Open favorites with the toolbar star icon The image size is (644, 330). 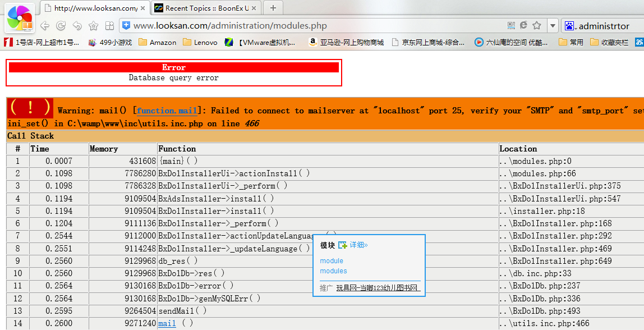click(93, 26)
